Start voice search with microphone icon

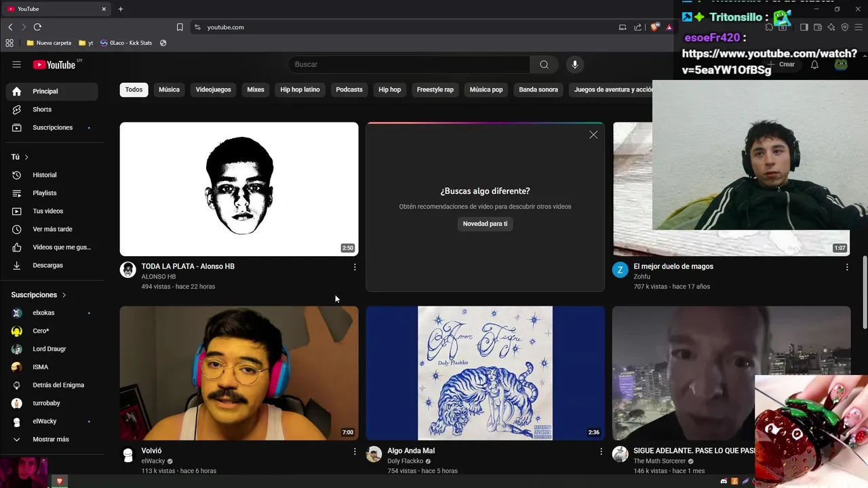tap(574, 64)
